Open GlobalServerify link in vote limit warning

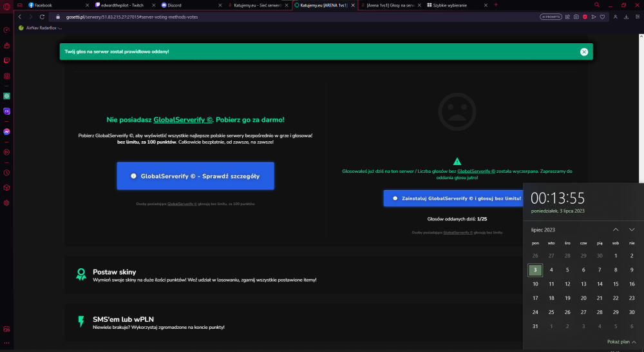click(477, 171)
